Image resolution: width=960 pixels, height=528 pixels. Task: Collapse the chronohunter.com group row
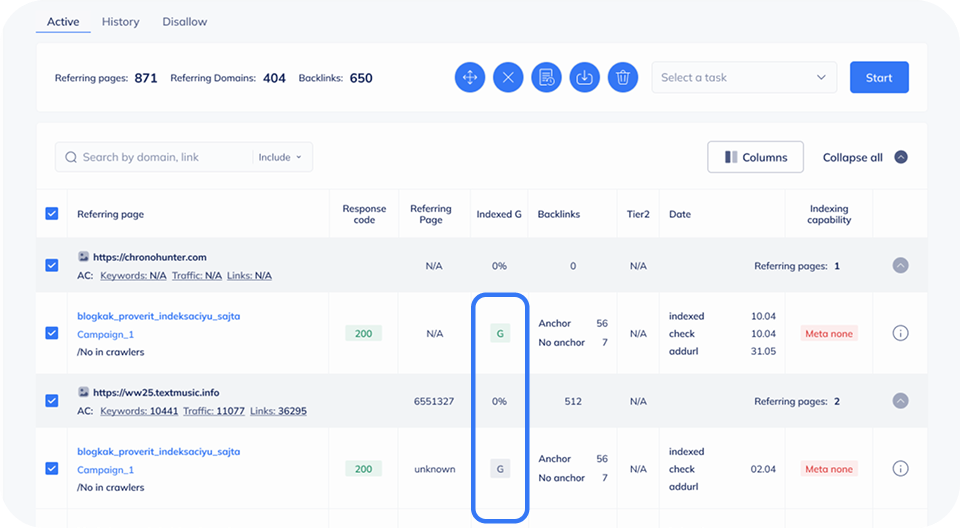point(900,266)
